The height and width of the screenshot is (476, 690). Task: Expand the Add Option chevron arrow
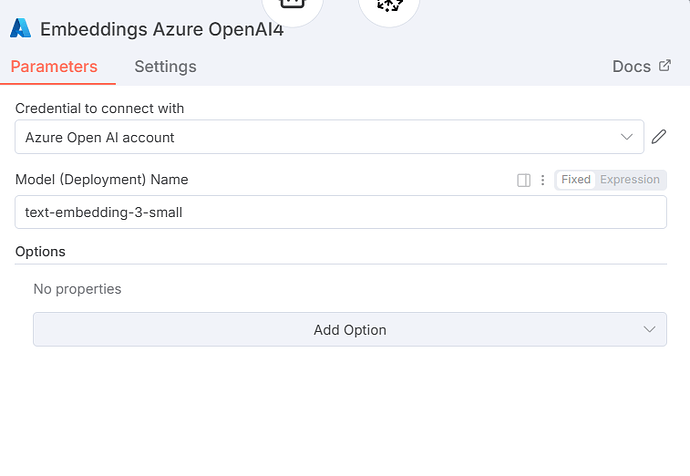650,329
